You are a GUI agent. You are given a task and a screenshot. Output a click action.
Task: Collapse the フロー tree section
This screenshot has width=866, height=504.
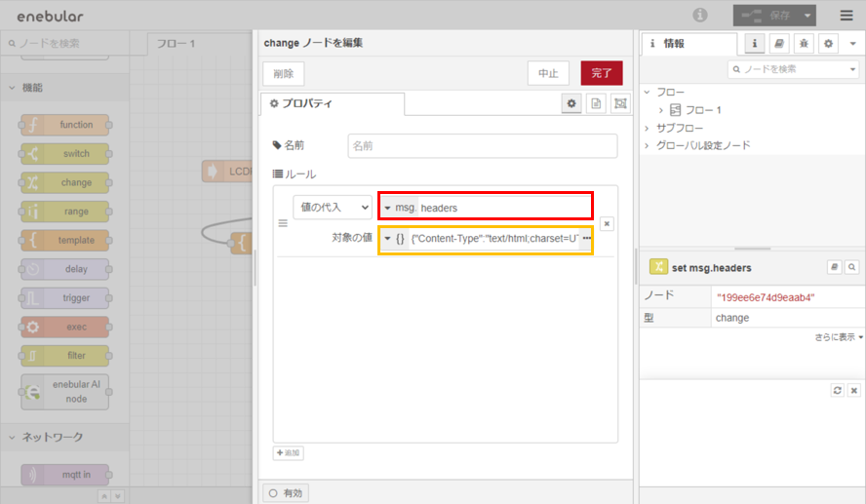point(648,93)
